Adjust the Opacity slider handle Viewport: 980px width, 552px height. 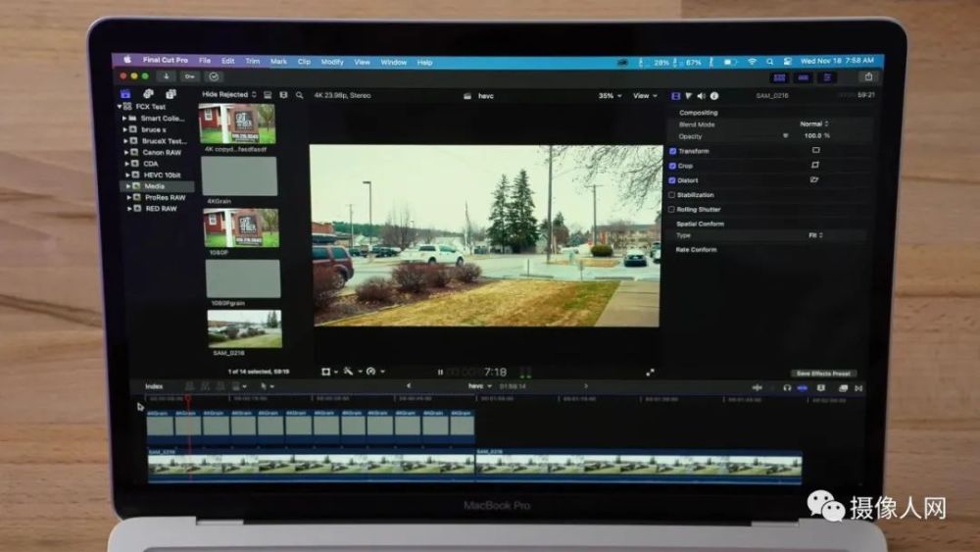[785, 135]
